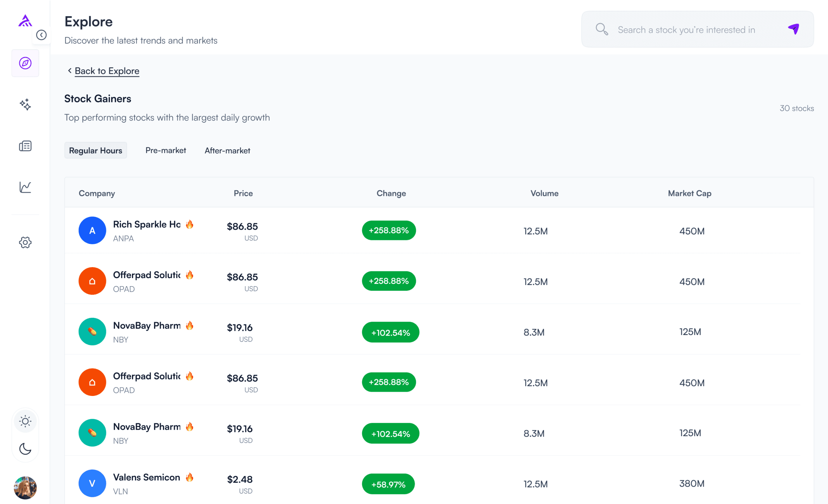
Task: Open the chart analytics icon in sidebar
Action: [x=25, y=187]
